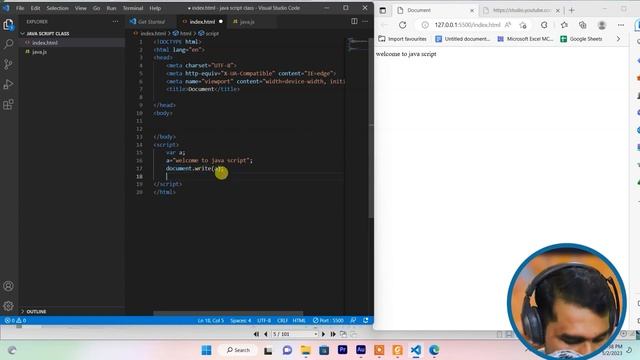The width and height of the screenshot is (640, 360).
Task: Click the site information icon in the address bar
Action: click(425, 25)
